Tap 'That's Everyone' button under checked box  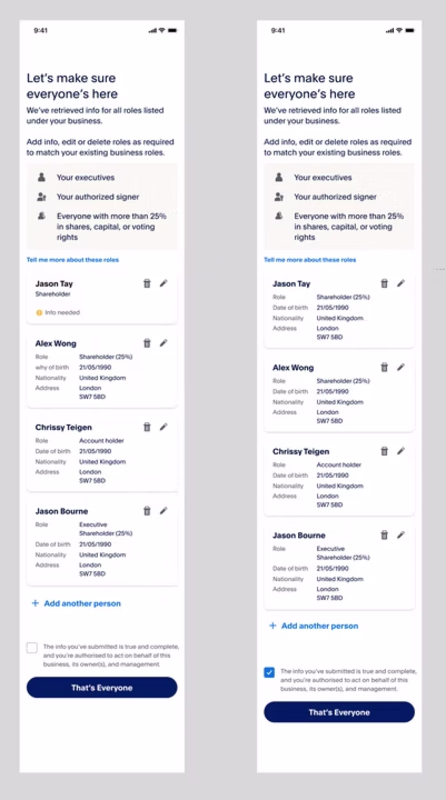tap(339, 712)
